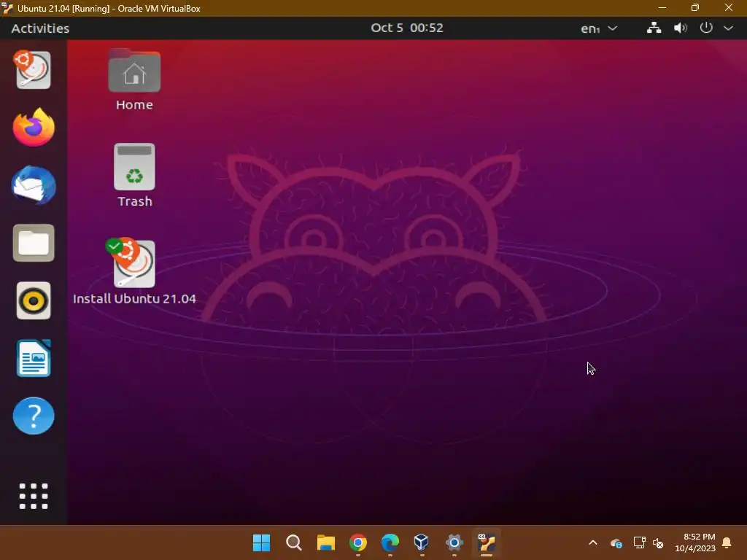Click the muted speaker tray icon

pos(658,542)
